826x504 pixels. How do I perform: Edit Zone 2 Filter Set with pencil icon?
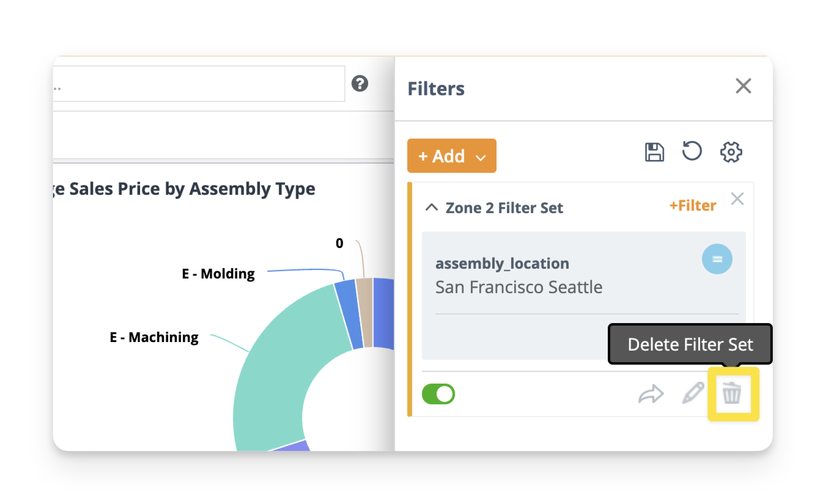point(693,393)
